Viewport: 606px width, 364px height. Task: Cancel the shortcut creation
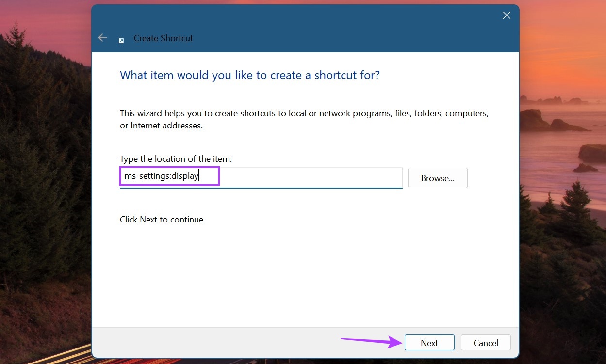tap(485, 342)
